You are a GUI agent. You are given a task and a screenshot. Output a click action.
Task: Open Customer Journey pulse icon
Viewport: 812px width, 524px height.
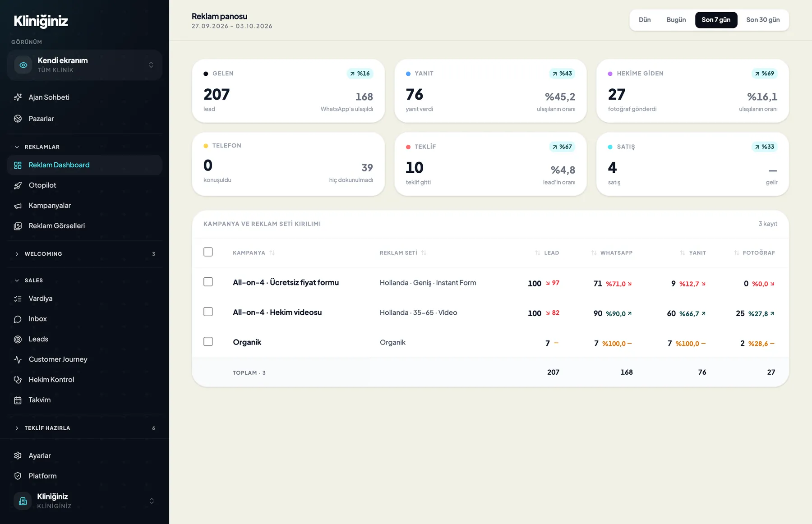click(18, 359)
